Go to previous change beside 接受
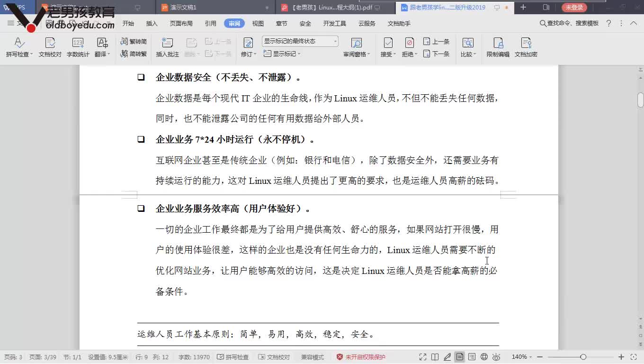The image size is (644, 364). tap(436, 42)
